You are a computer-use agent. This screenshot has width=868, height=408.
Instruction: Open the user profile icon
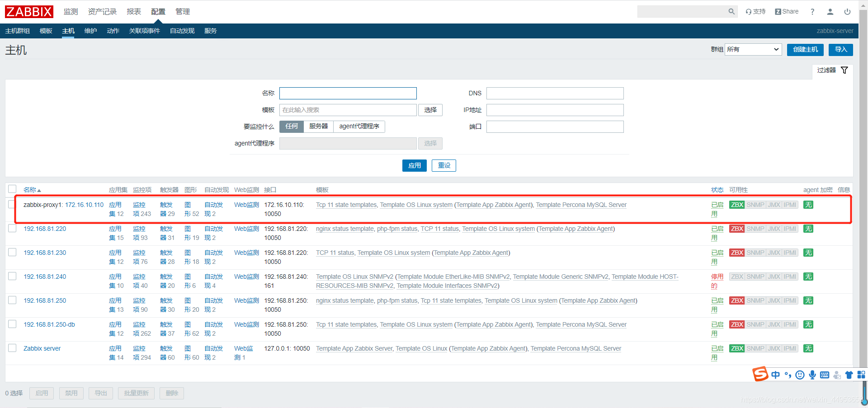click(x=830, y=12)
